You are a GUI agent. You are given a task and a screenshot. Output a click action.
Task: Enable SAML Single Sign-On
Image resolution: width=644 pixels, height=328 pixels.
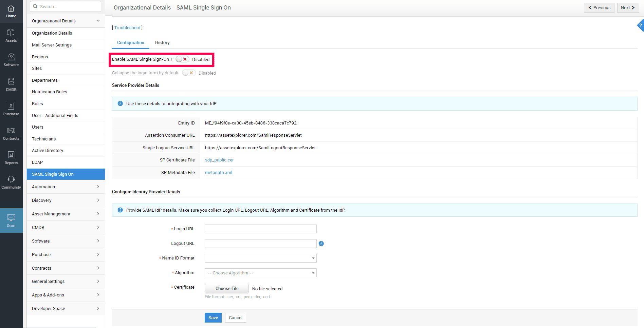tap(182, 59)
